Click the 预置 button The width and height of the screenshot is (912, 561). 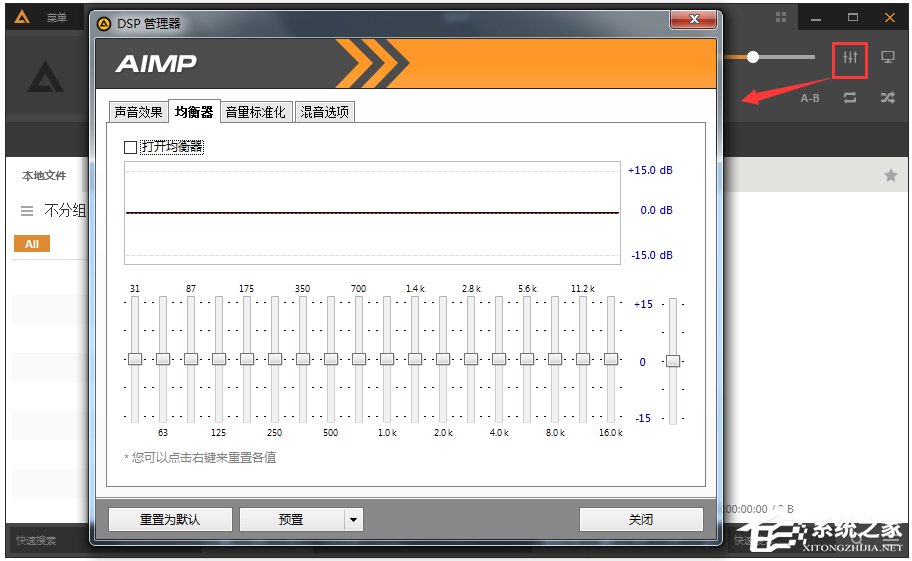pos(291,520)
